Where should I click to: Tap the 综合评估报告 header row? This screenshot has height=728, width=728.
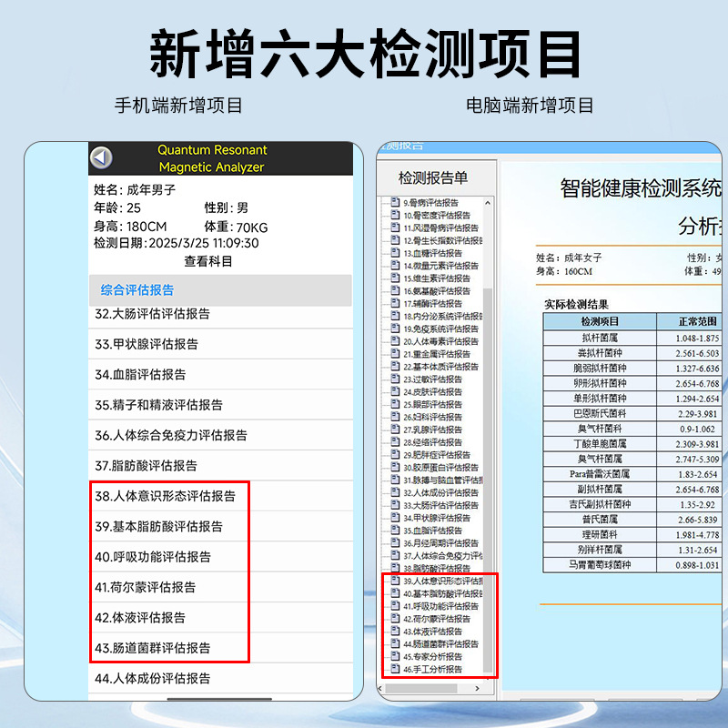pos(220,290)
